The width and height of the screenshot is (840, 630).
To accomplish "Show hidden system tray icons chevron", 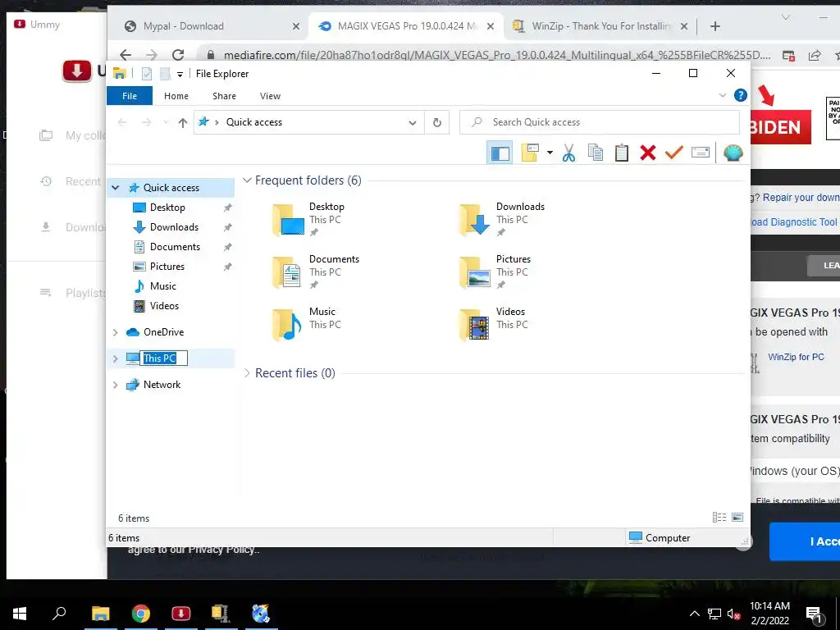I will (694, 614).
